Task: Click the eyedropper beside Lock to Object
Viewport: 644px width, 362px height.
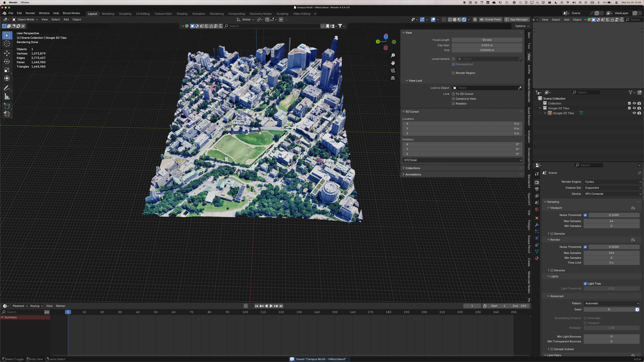Action: [520, 88]
